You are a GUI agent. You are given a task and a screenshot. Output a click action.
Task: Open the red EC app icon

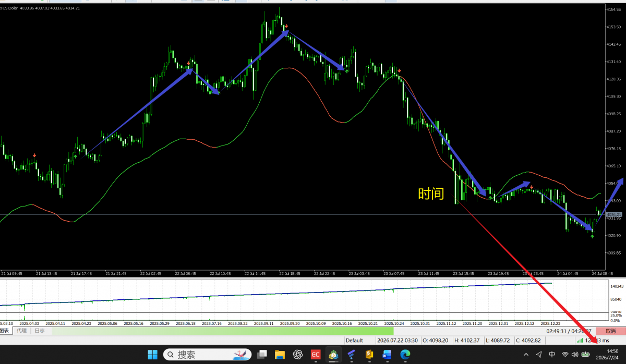point(316,355)
